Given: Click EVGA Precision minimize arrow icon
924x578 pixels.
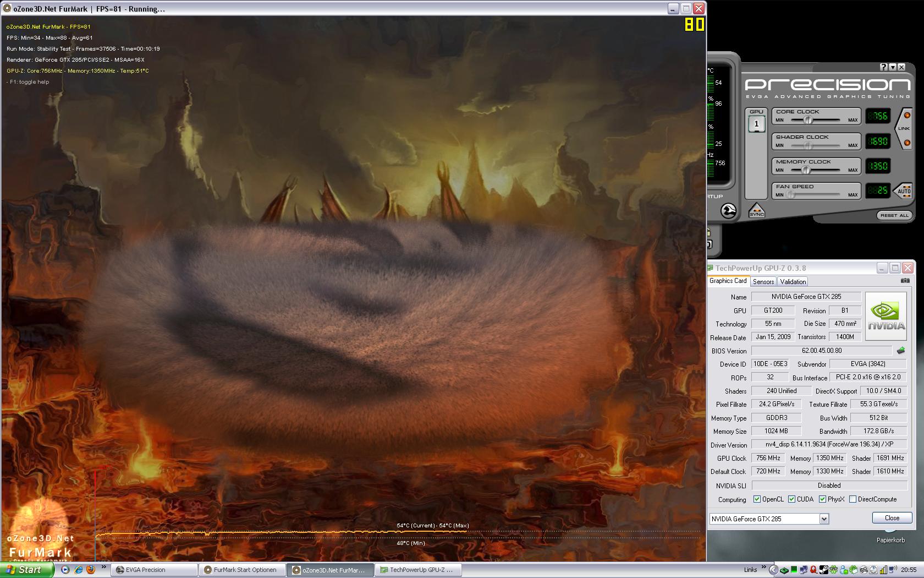Looking at the screenshot, I should 893,67.
